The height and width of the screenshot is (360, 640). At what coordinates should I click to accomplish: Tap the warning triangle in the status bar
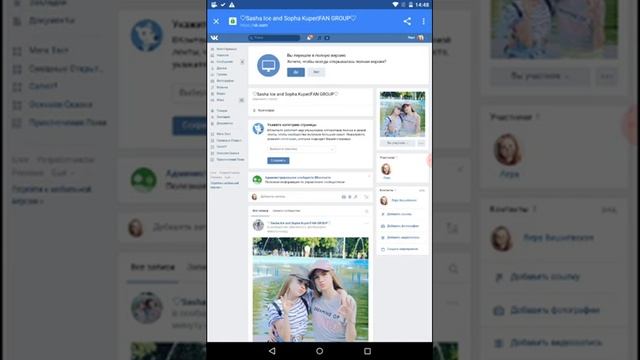[232, 4]
